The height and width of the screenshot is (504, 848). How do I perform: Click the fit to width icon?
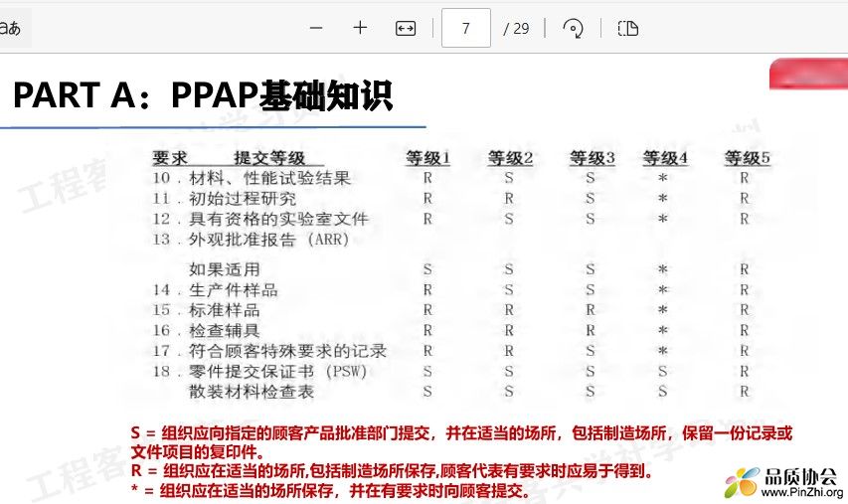point(406,28)
